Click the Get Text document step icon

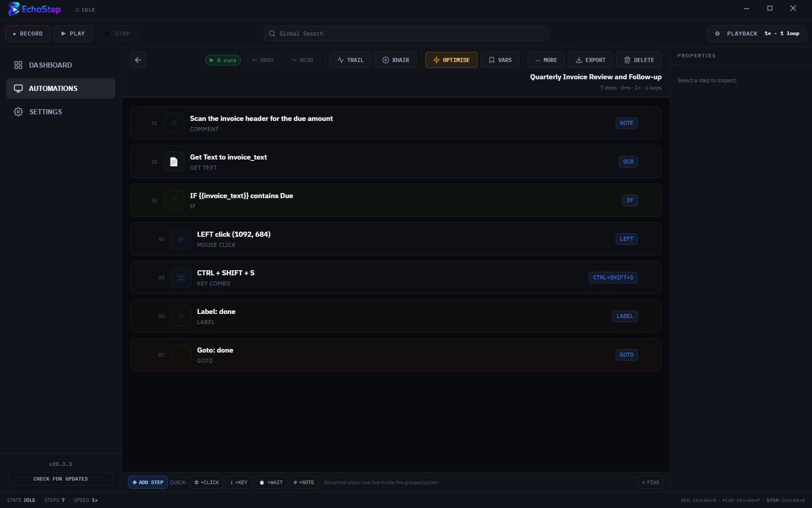pyautogui.click(x=174, y=162)
